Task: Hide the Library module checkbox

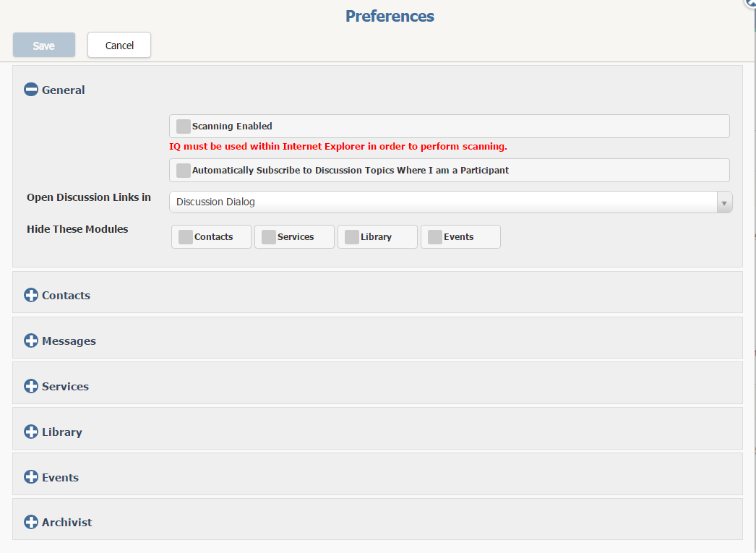Action: (x=352, y=237)
